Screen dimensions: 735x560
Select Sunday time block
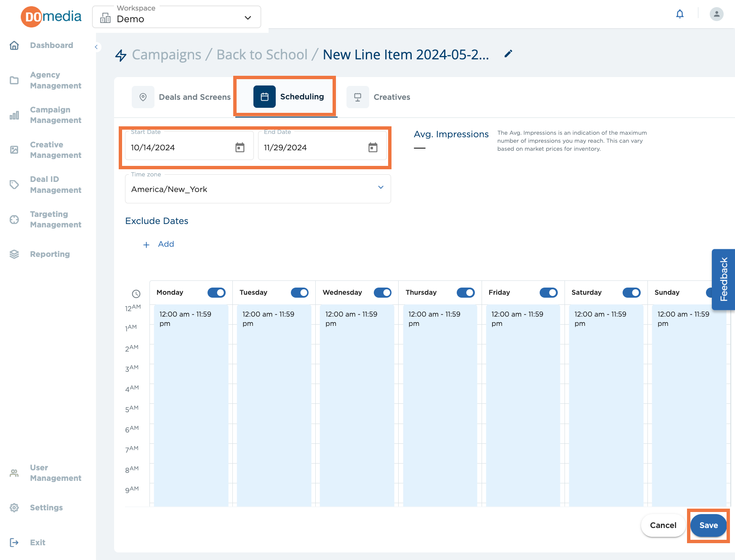689,406
